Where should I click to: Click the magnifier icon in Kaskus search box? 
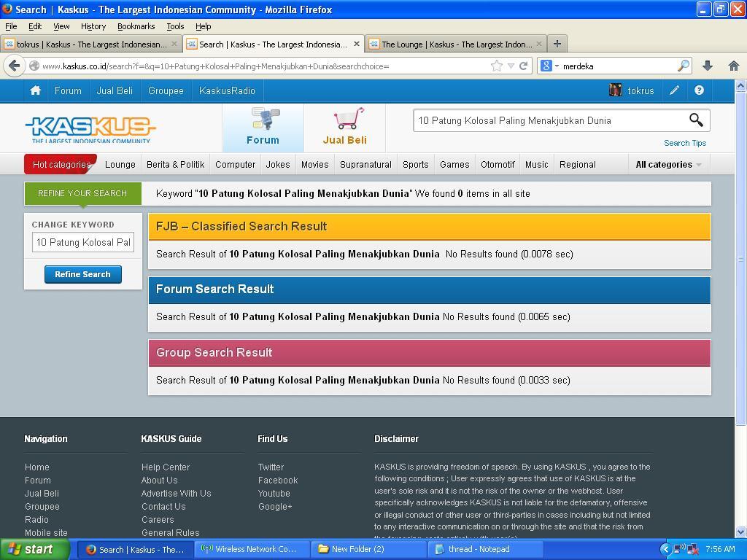696,120
